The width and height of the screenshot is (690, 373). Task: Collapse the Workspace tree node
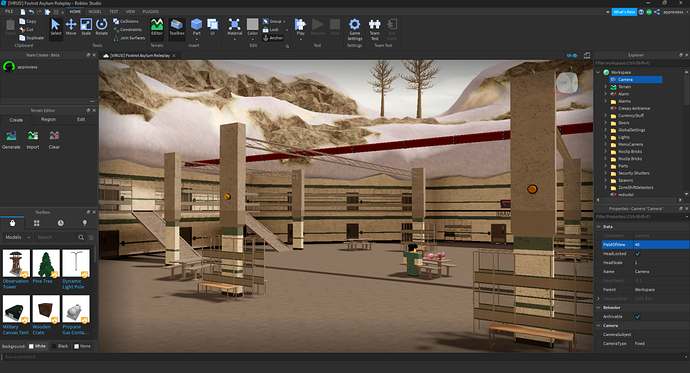[x=598, y=72]
